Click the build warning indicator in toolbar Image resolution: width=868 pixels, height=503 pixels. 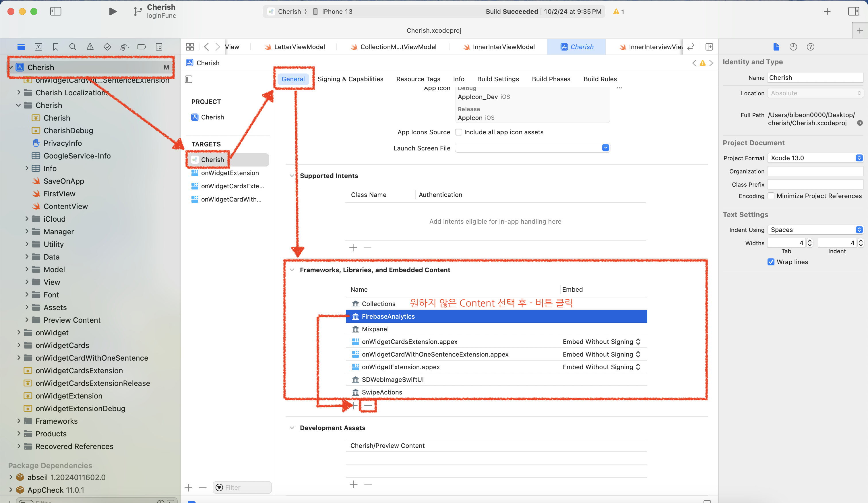(x=619, y=12)
